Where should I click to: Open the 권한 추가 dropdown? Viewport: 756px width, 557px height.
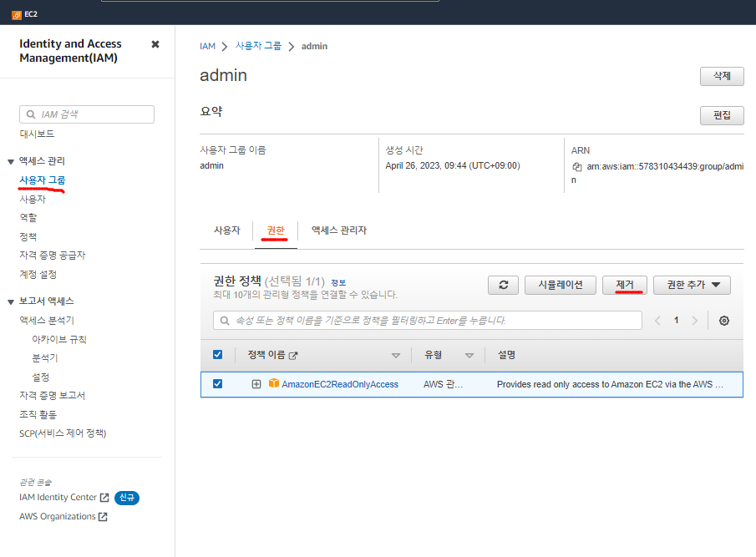pyautogui.click(x=692, y=285)
